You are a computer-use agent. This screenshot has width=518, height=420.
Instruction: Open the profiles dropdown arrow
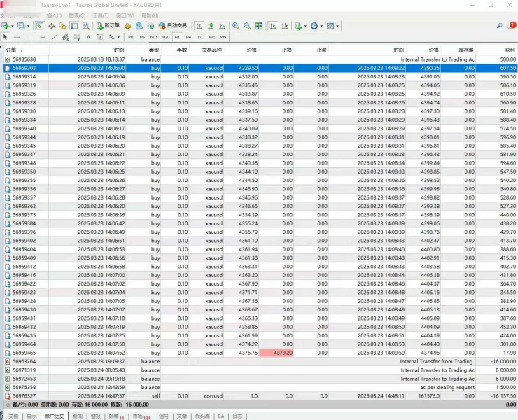[x=28, y=26]
